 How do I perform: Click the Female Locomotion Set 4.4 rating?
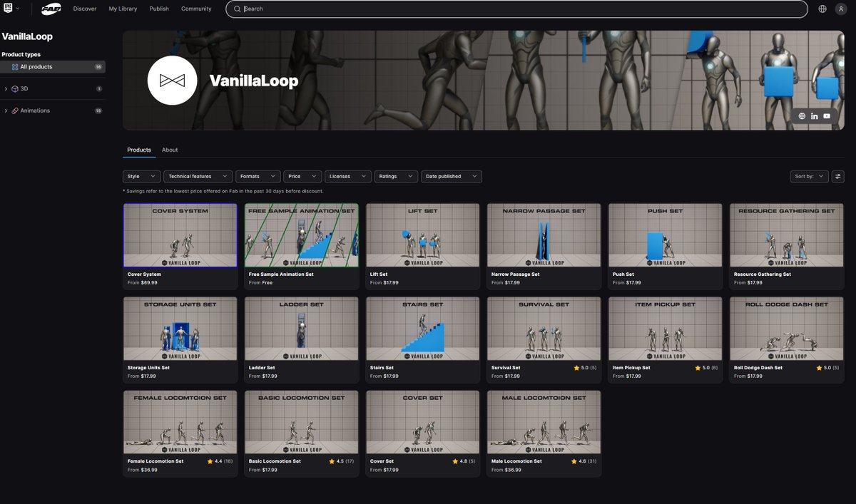click(220, 461)
